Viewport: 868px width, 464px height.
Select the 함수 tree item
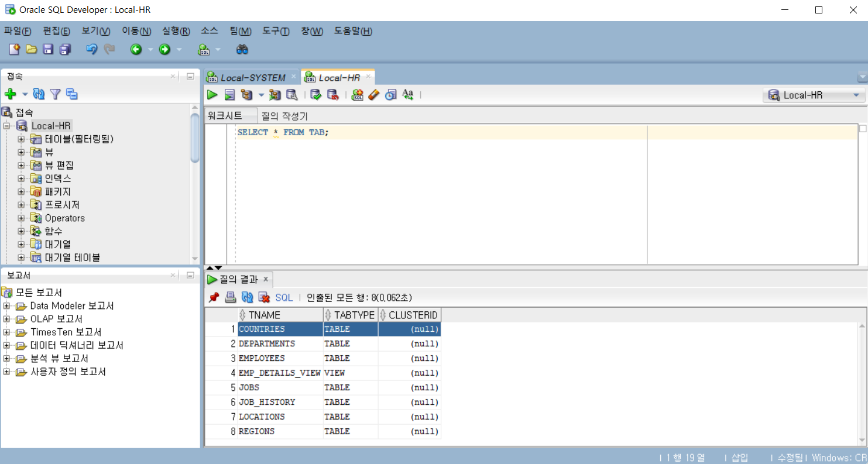(x=53, y=231)
